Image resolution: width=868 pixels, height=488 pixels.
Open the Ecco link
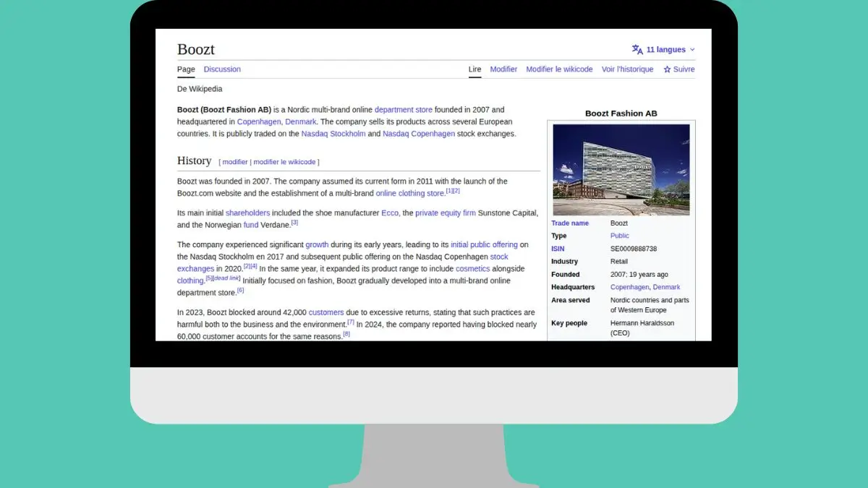pyautogui.click(x=390, y=213)
